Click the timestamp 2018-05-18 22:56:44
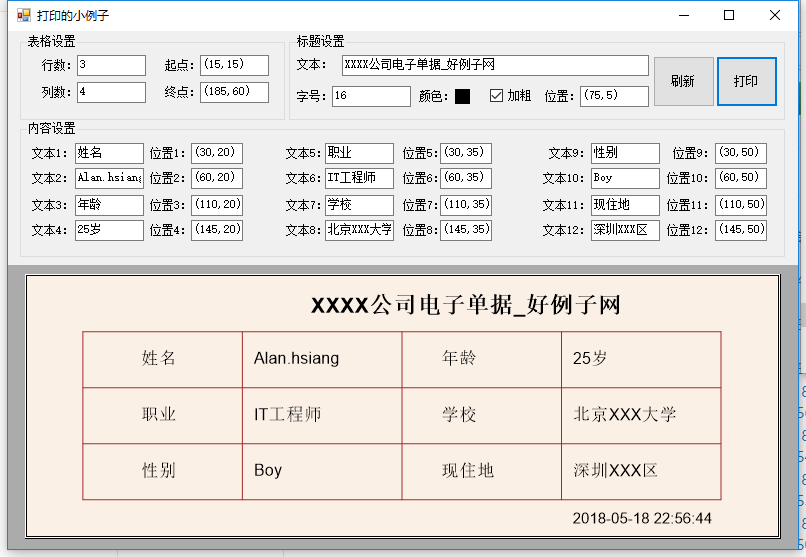Viewport: 806px width, 557px height. 642,518
